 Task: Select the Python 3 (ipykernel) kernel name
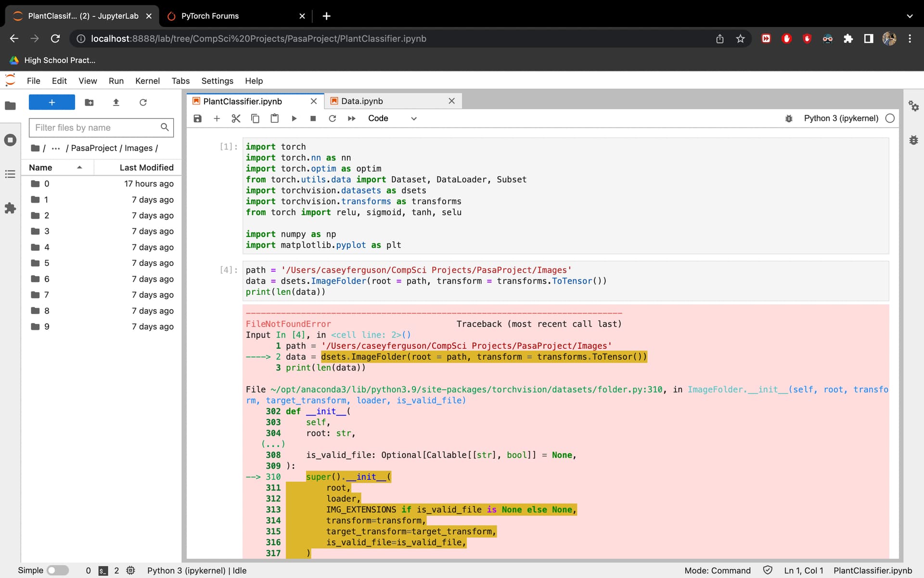840,118
